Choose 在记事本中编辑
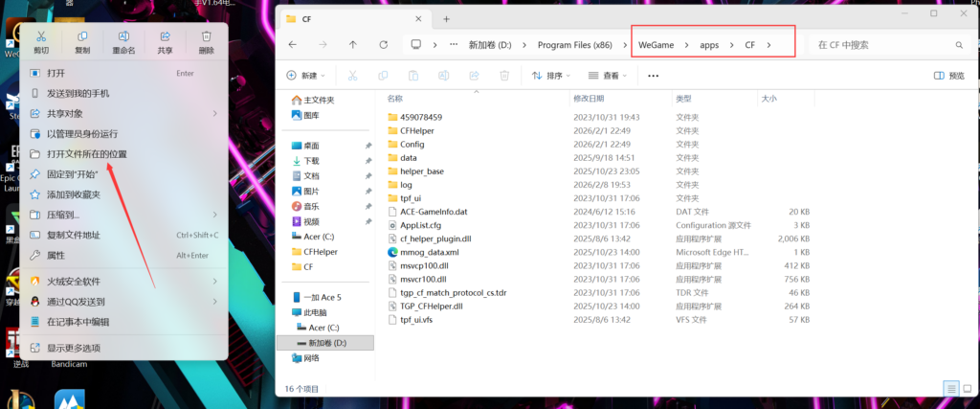The height and width of the screenshot is (409, 980). [123, 322]
